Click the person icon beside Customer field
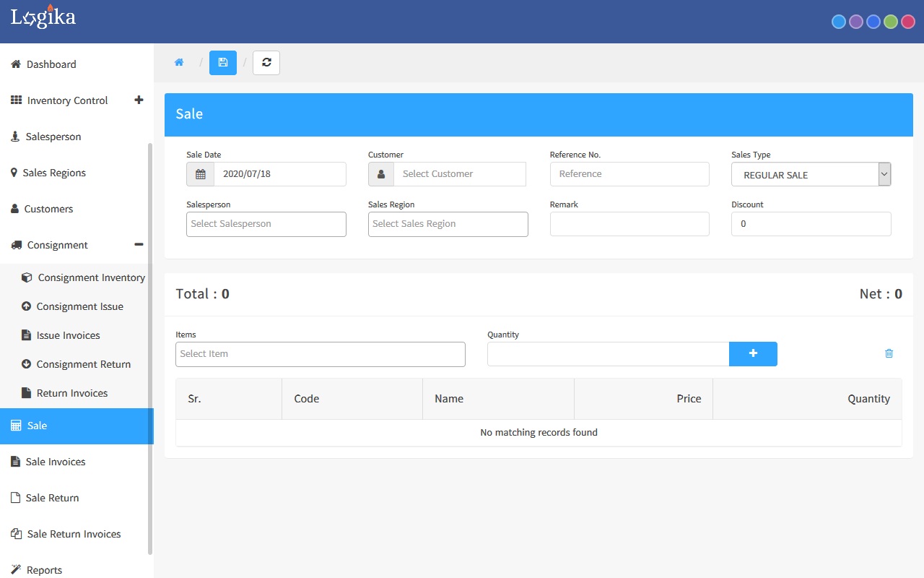Image resolution: width=924 pixels, height=578 pixels. tap(381, 174)
